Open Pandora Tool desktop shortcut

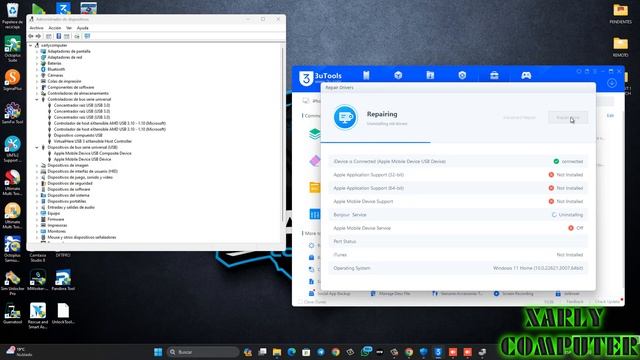(63, 280)
